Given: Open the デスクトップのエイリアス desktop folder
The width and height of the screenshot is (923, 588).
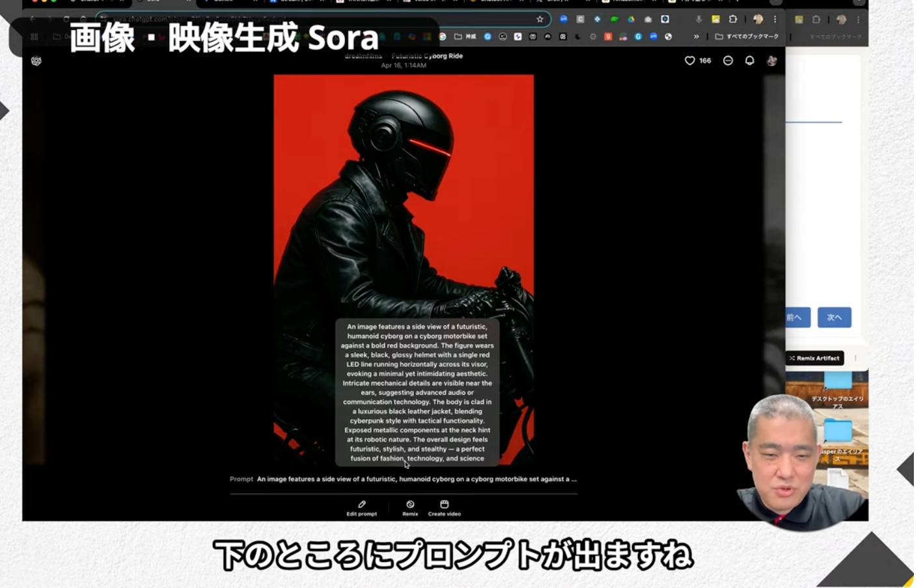Looking at the screenshot, I should (x=838, y=390).
